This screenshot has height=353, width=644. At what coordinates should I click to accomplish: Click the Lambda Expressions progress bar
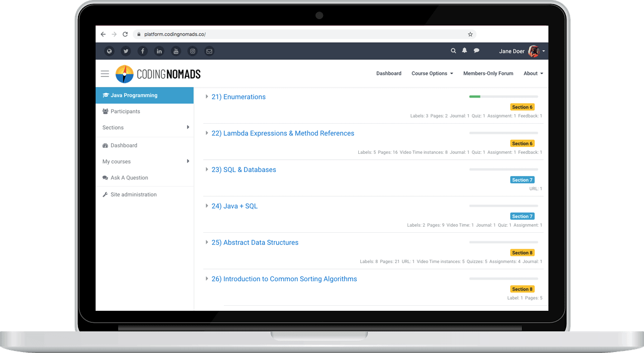pos(504,133)
